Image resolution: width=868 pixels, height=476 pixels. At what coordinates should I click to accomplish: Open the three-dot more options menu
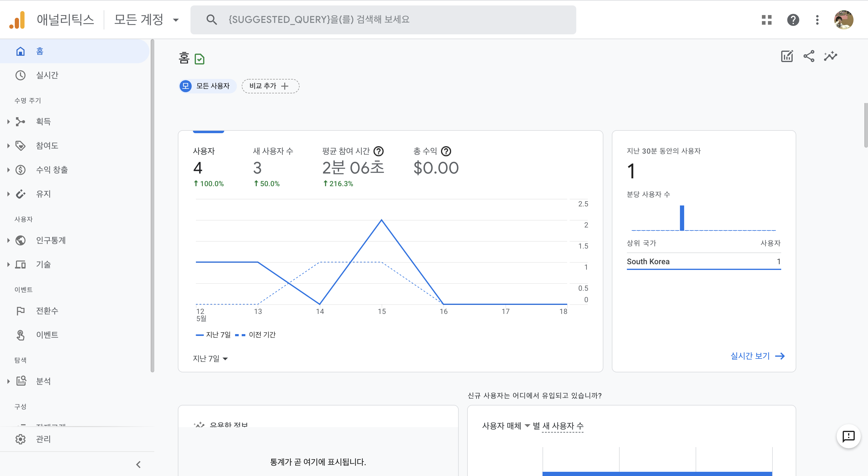click(x=817, y=20)
